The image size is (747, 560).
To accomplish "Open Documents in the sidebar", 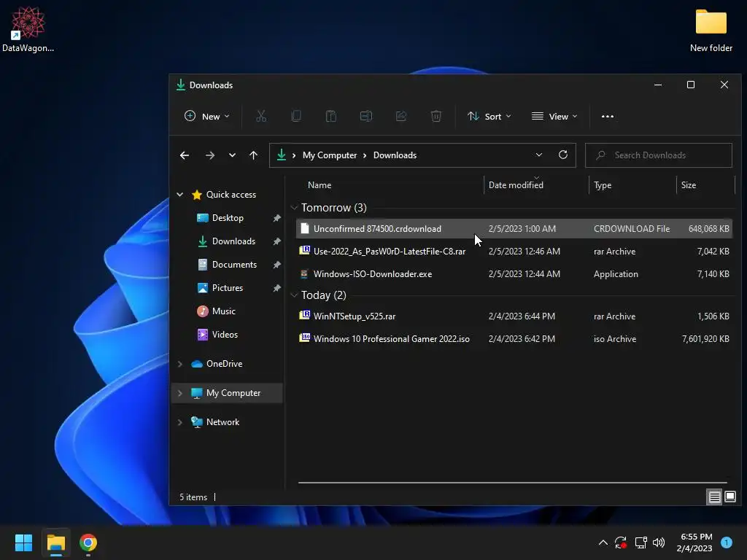I will pyautogui.click(x=234, y=265).
